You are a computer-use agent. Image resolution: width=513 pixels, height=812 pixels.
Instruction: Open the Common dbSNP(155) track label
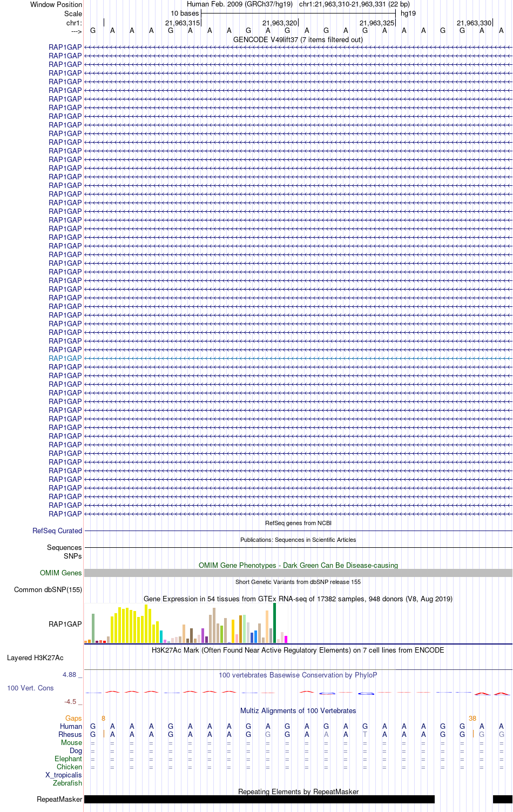point(48,590)
